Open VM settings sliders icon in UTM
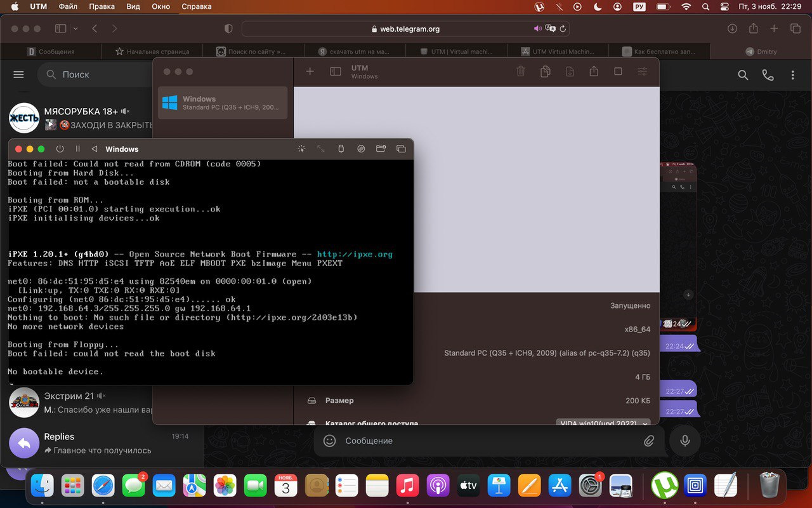812x508 pixels. pyautogui.click(x=643, y=72)
